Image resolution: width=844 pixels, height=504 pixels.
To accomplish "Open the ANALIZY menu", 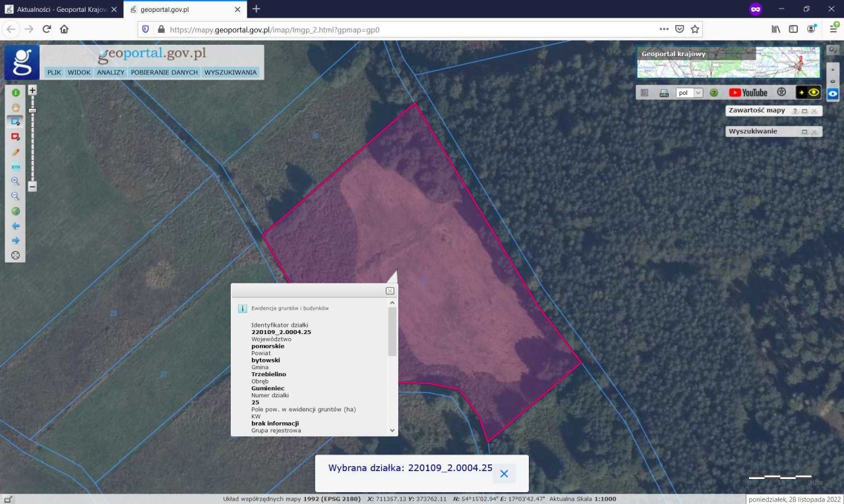I will 111,72.
